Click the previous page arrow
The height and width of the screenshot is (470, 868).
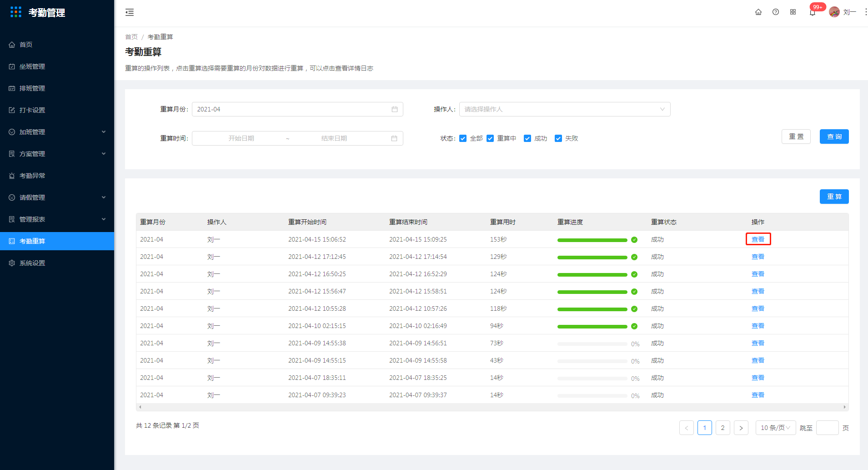687,428
